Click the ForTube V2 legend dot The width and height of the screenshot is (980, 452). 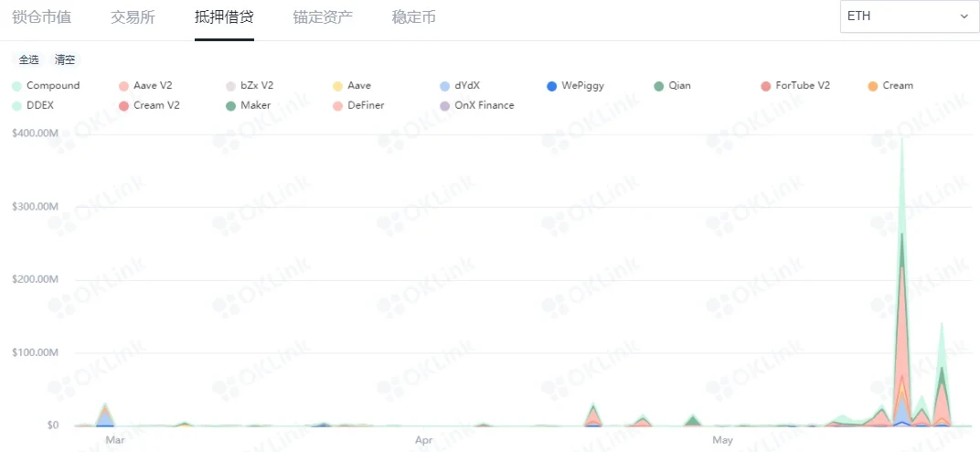pyautogui.click(x=766, y=86)
